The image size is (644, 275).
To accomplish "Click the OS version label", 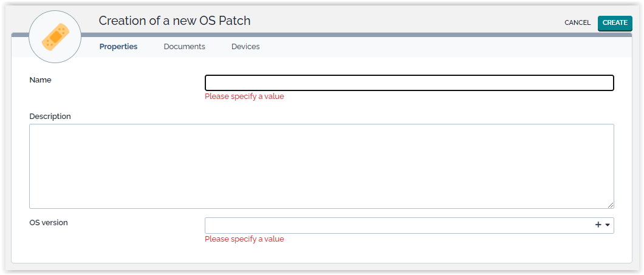I will [49, 222].
